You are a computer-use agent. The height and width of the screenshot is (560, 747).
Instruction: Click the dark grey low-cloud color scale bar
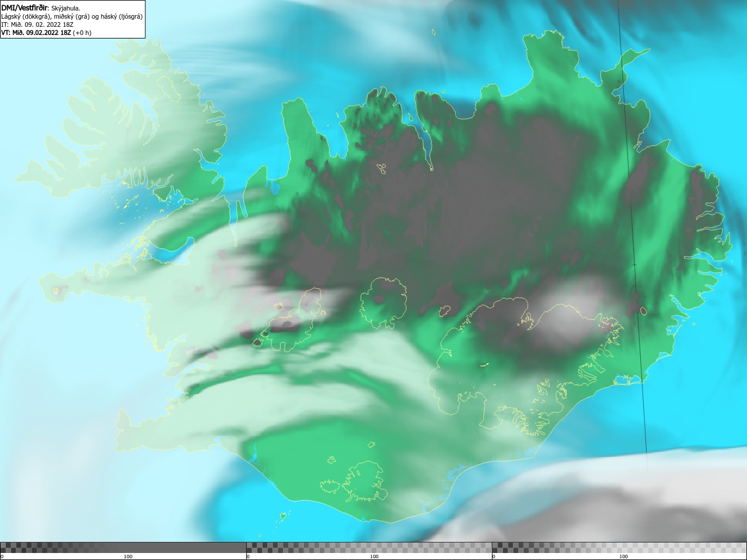[123, 547]
